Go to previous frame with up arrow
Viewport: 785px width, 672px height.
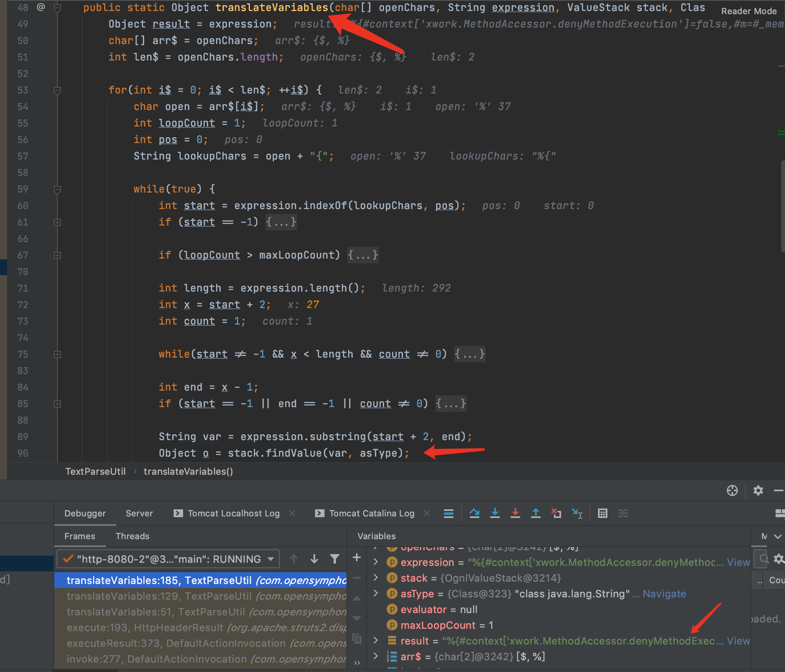[294, 559]
